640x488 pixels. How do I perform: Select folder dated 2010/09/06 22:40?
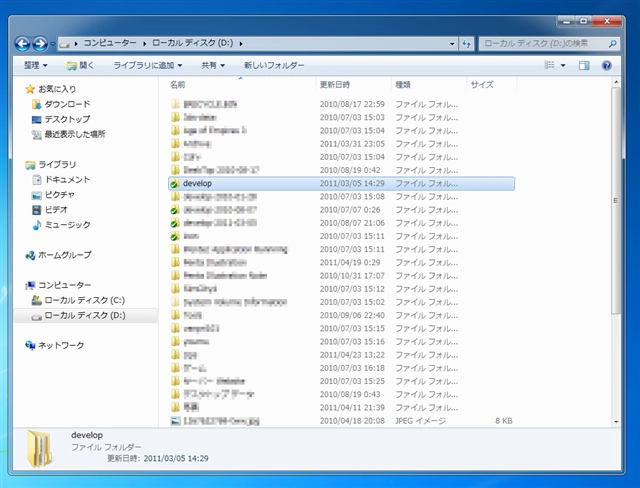point(341,315)
